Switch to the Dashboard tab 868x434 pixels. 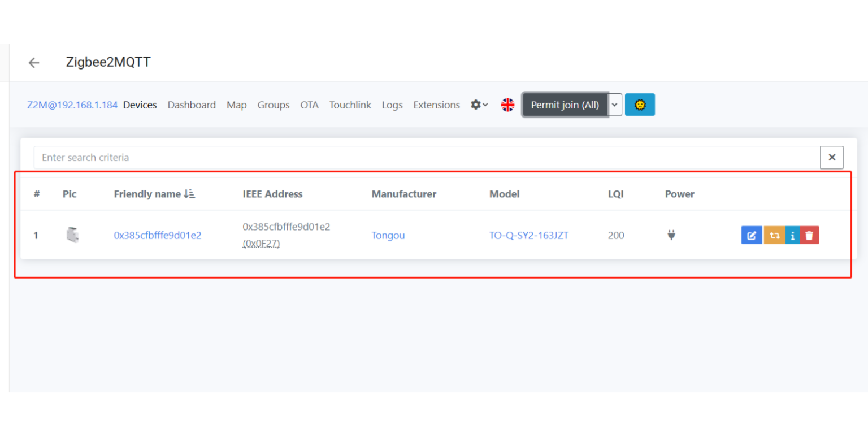pos(192,105)
